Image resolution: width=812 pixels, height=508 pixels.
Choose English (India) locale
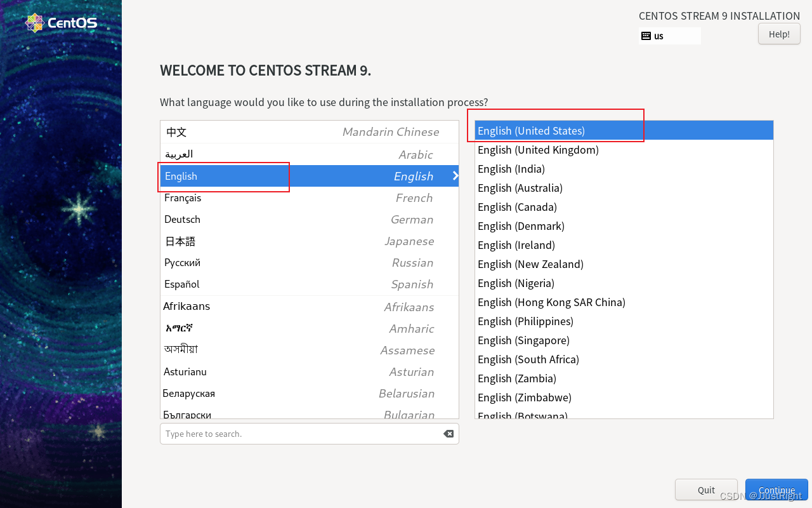click(x=624, y=168)
